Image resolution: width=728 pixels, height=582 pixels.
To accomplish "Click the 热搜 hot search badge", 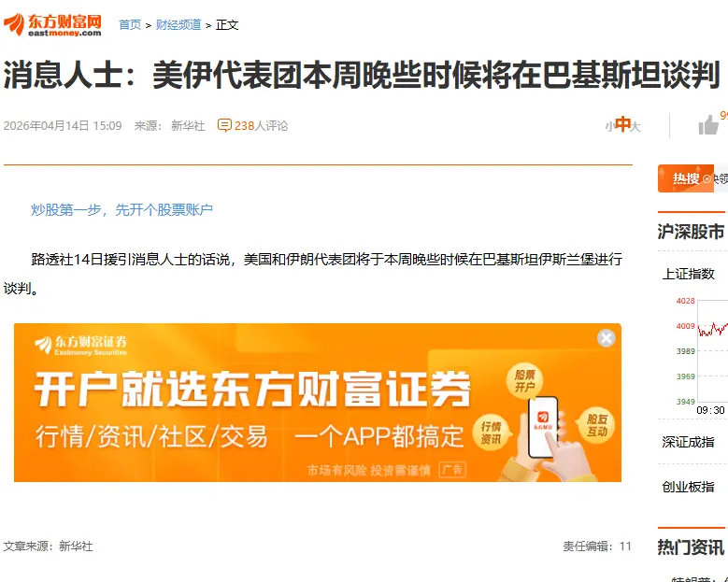I will 686,178.
